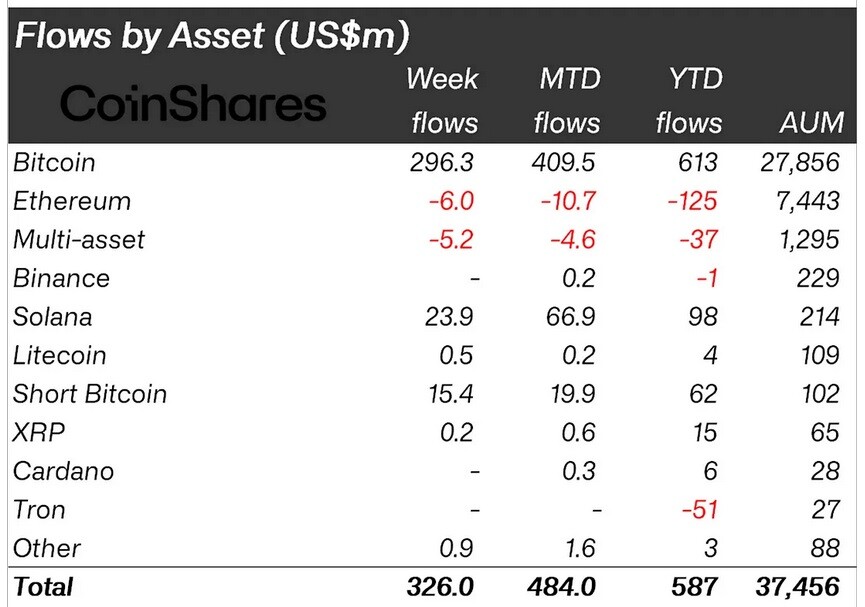This screenshot has height=607, width=865.
Task: Click XRP AUM value 65
Action: 825,433
